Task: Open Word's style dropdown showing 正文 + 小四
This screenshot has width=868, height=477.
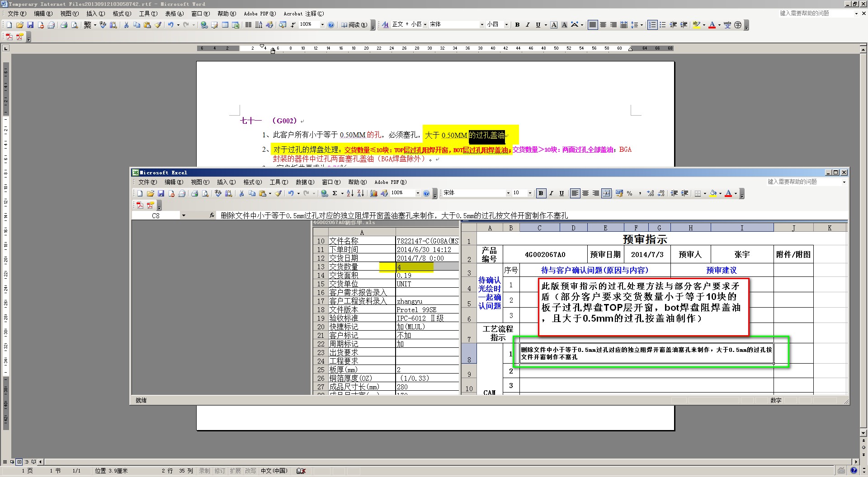Action: (x=425, y=25)
